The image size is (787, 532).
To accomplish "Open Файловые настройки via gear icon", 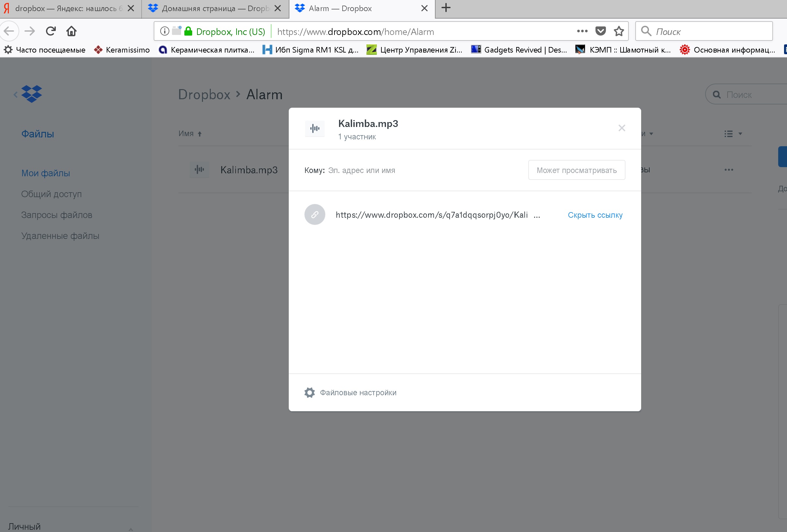I will (310, 393).
